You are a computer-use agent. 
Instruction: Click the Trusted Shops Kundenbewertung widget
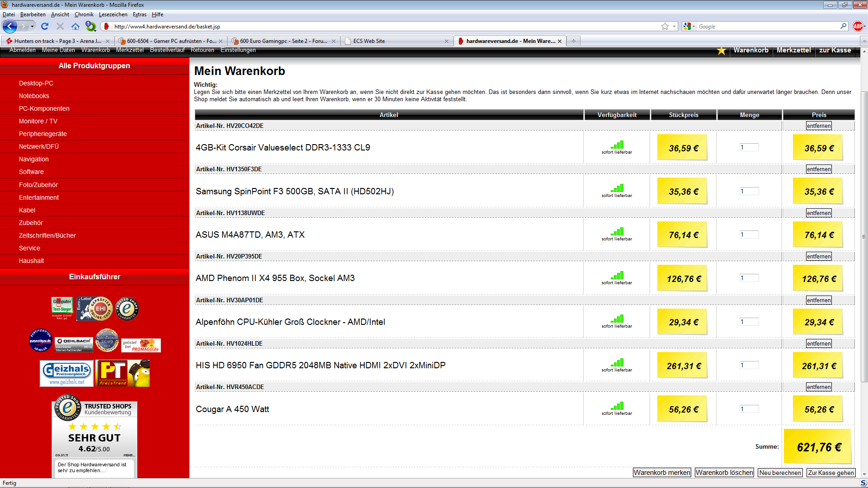94,436
